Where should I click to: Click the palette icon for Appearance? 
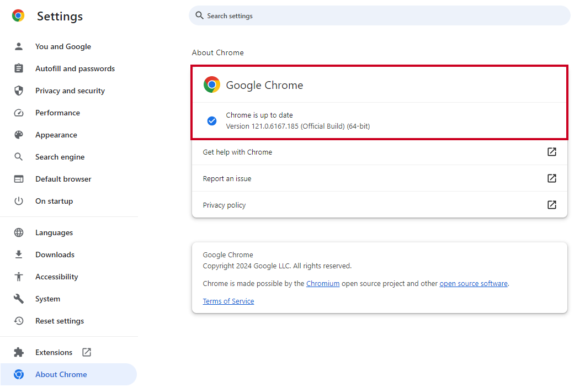click(x=19, y=135)
